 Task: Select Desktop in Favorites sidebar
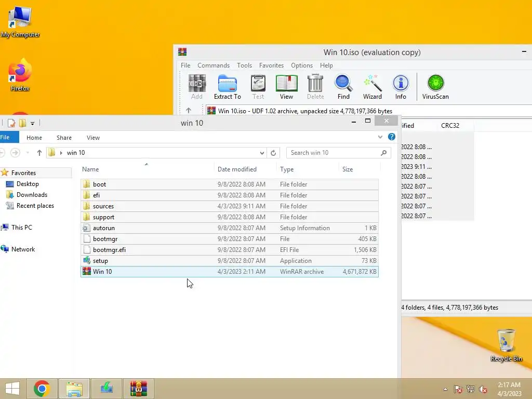28,184
